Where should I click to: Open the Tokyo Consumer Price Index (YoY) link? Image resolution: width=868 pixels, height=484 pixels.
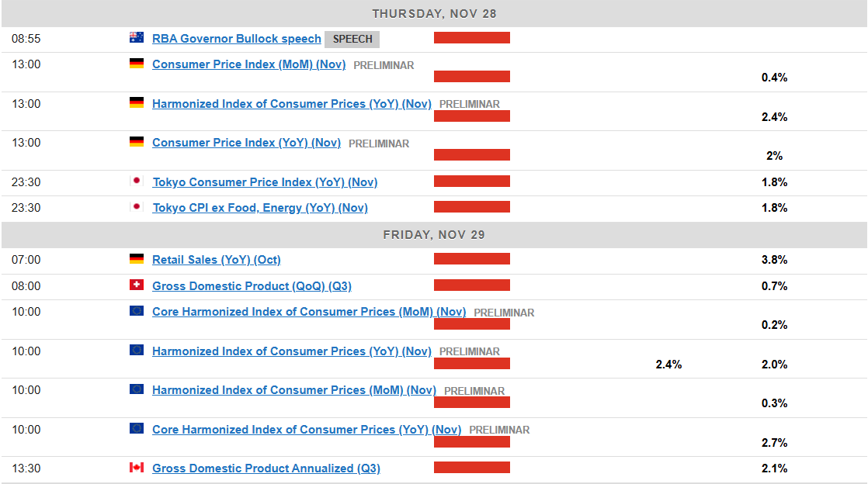click(265, 182)
